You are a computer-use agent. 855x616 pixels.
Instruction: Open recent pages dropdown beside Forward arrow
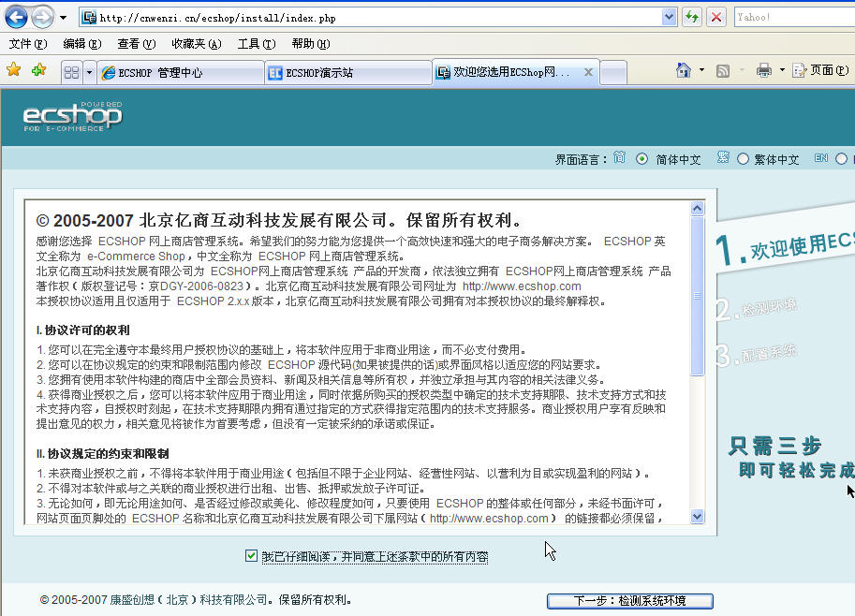(x=64, y=18)
